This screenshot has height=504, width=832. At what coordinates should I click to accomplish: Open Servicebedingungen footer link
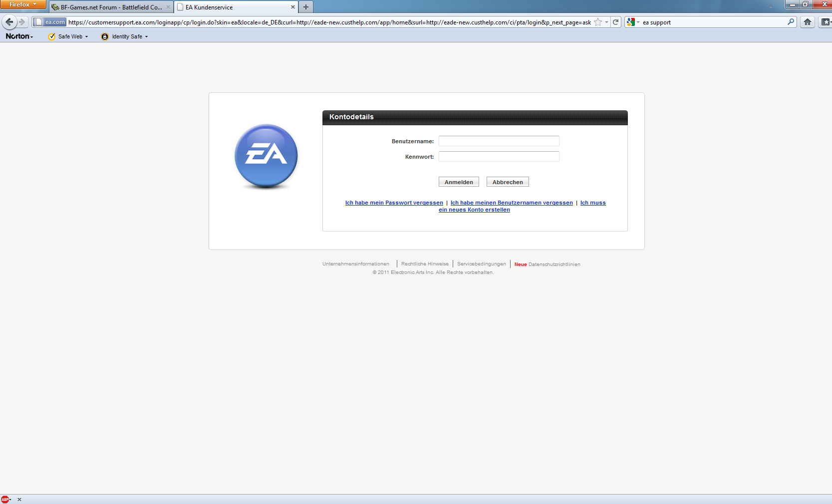coord(482,264)
